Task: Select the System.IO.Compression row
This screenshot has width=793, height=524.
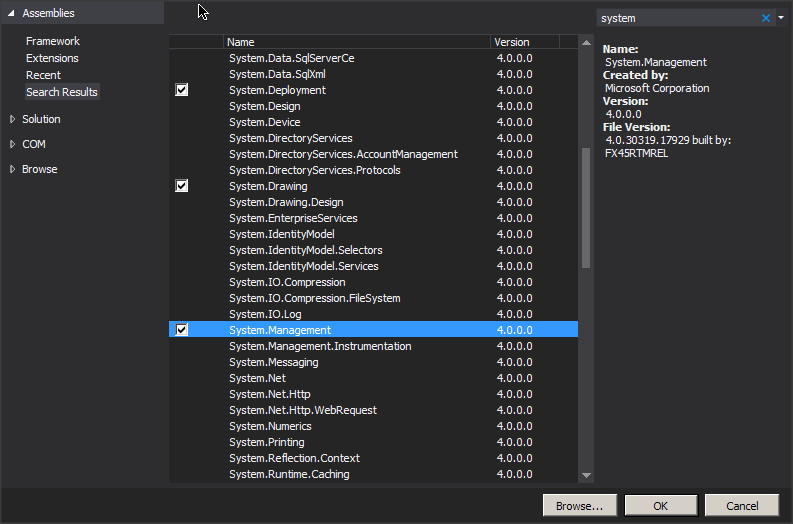Action: [x=373, y=282]
